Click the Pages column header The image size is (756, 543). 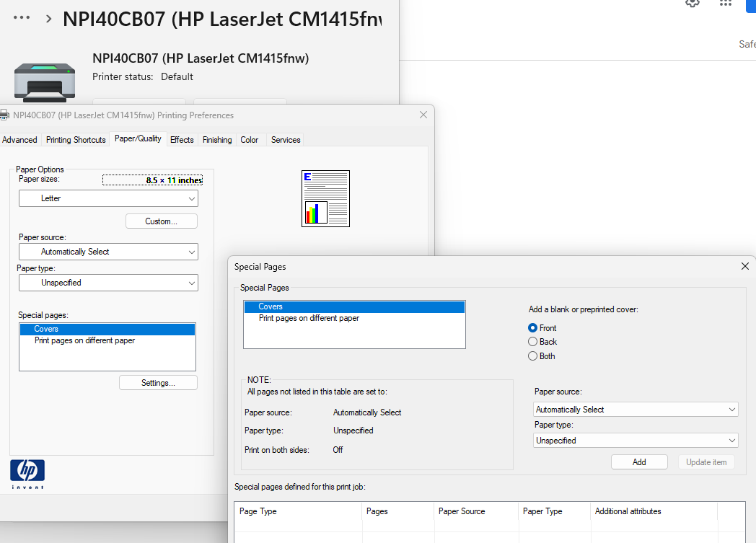[397, 511]
